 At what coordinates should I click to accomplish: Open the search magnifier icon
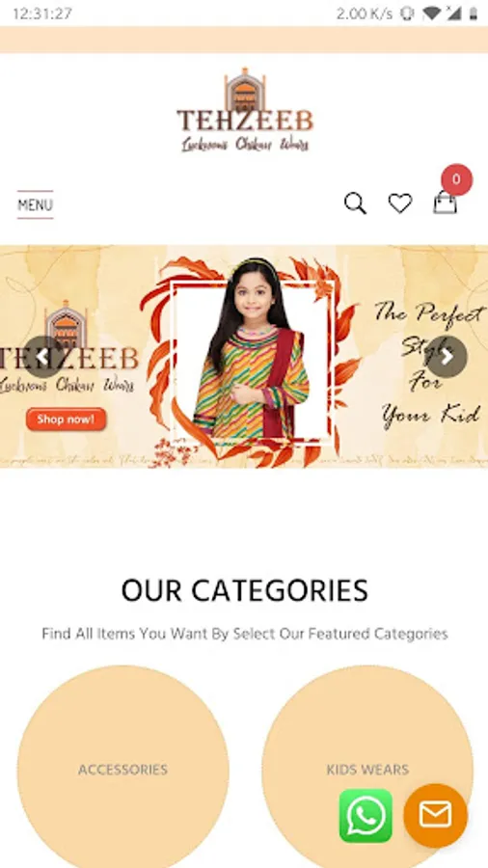click(x=355, y=203)
